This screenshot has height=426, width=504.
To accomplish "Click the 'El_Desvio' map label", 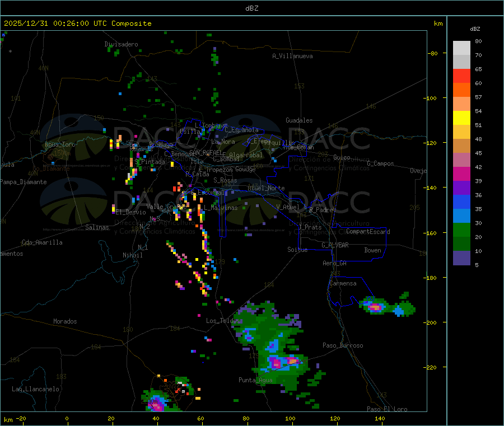I will coord(131,212).
